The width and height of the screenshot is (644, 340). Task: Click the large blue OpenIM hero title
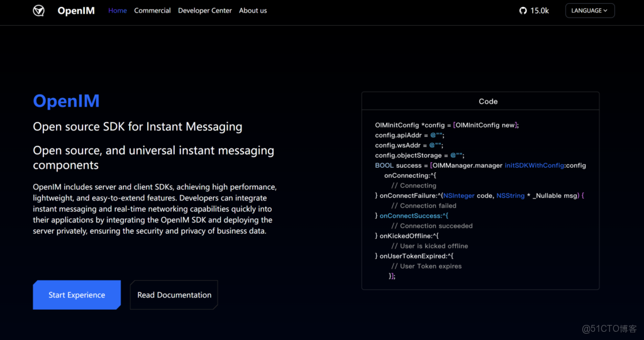tap(66, 101)
